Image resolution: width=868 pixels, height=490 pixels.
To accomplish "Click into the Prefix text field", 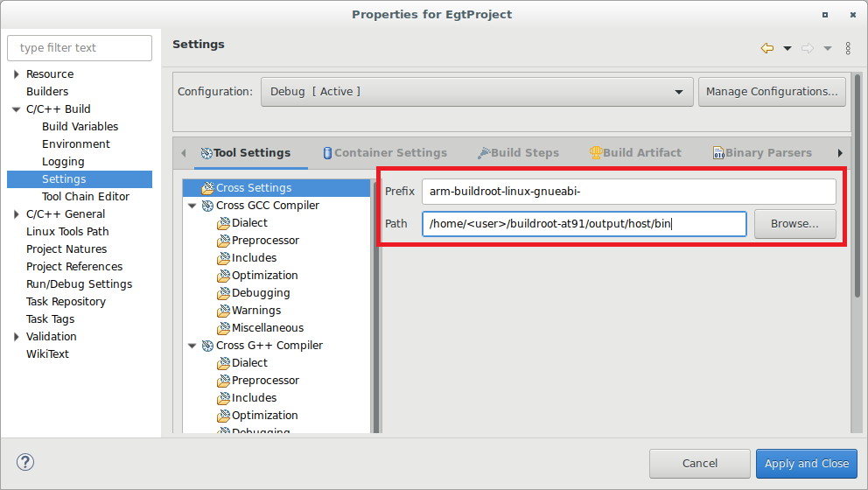I will [627, 192].
